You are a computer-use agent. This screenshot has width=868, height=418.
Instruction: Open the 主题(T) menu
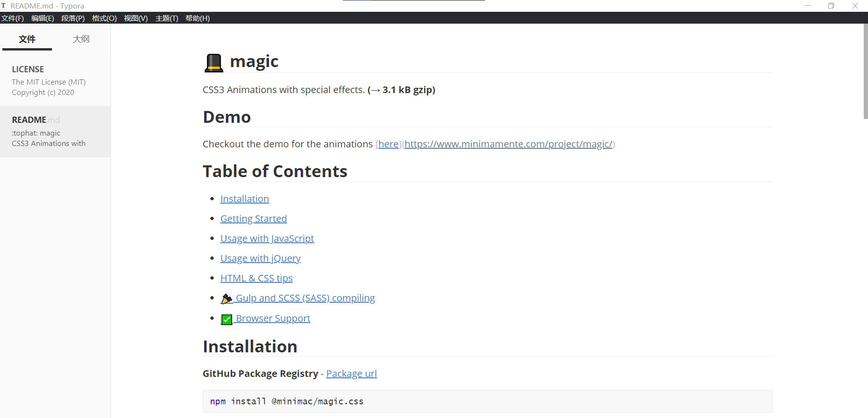click(x=167, y=18)
